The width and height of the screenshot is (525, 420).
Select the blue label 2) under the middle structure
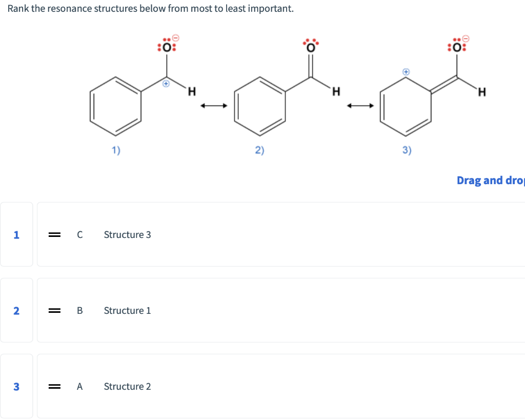pos(259,150)
